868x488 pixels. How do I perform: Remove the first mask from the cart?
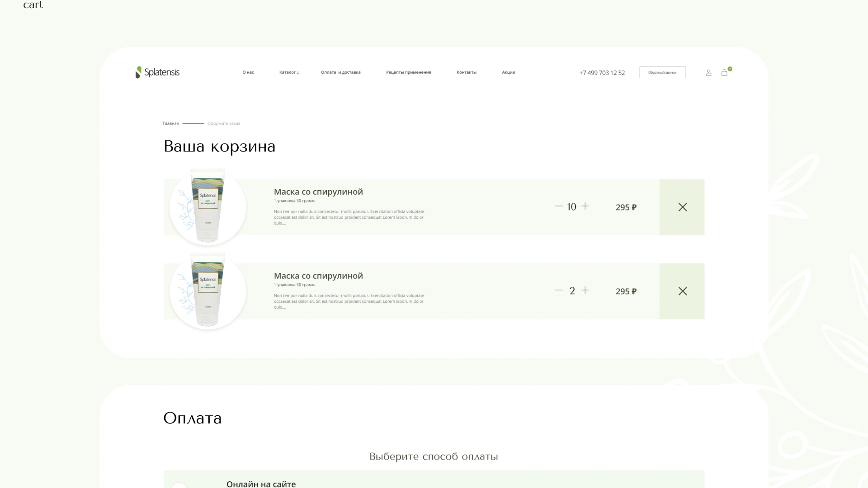[x=682, y=207]
